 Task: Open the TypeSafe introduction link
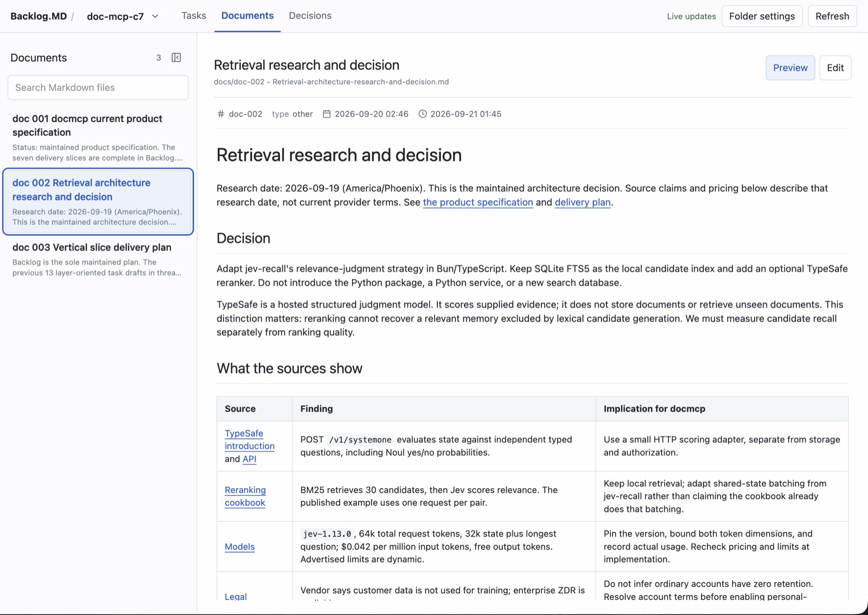click(x=250, y=440)
